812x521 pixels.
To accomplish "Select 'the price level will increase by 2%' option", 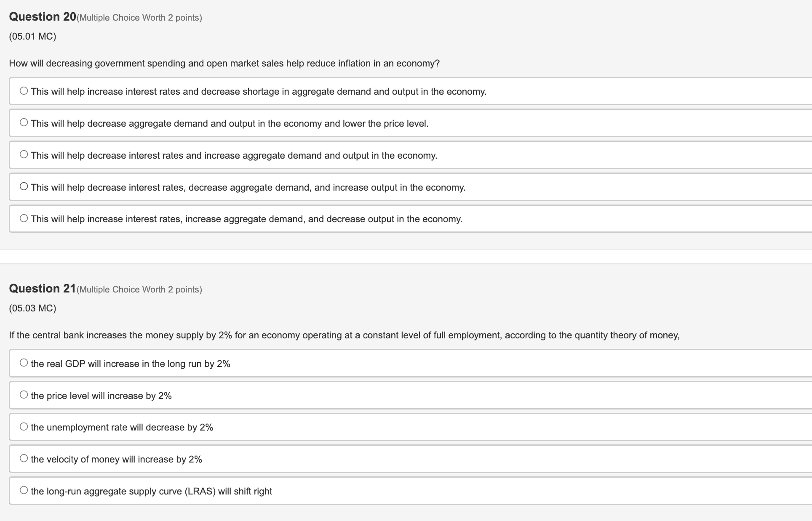I will 24,394.
